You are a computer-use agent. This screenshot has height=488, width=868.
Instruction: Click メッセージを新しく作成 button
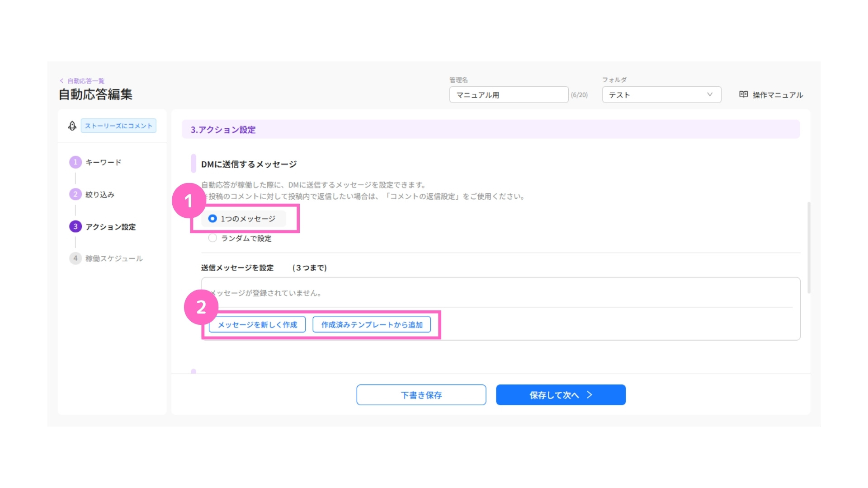coord(257,324)
